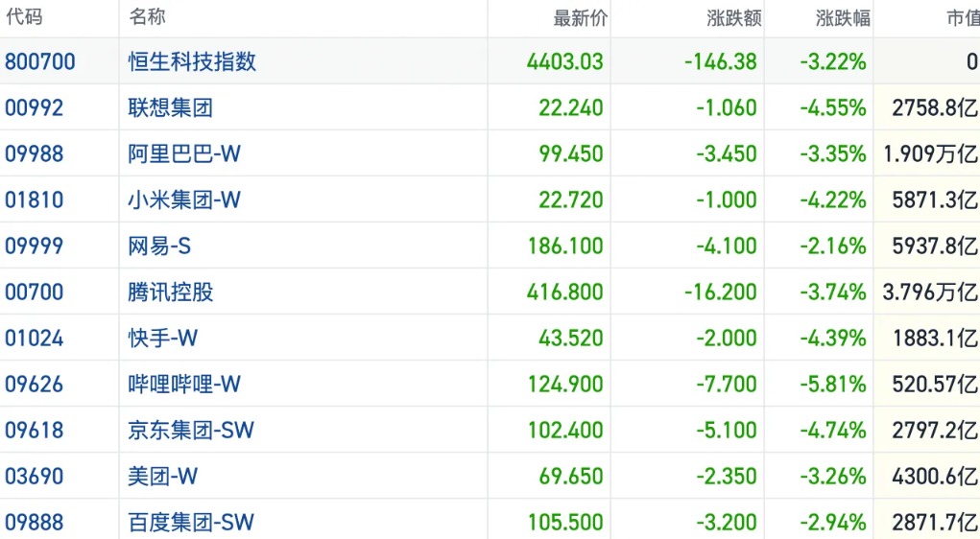
Task: Open stock code 09888
Action: click(34, 522)
